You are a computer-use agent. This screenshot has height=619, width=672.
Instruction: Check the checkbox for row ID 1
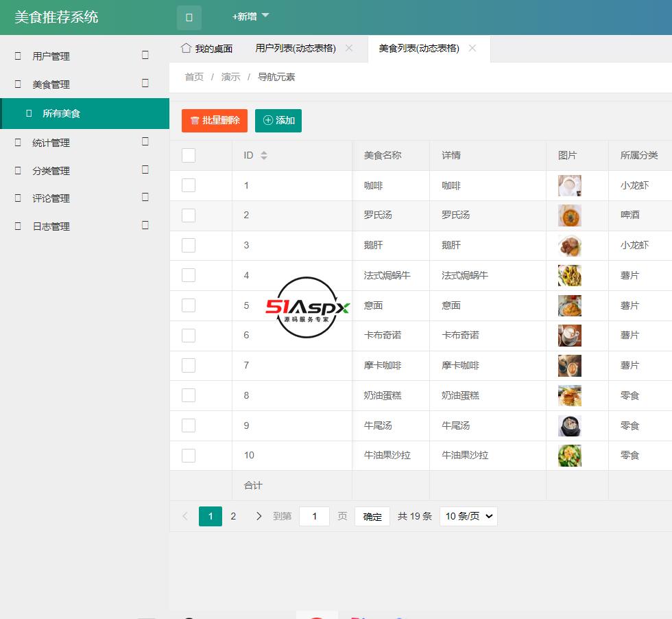188,185
